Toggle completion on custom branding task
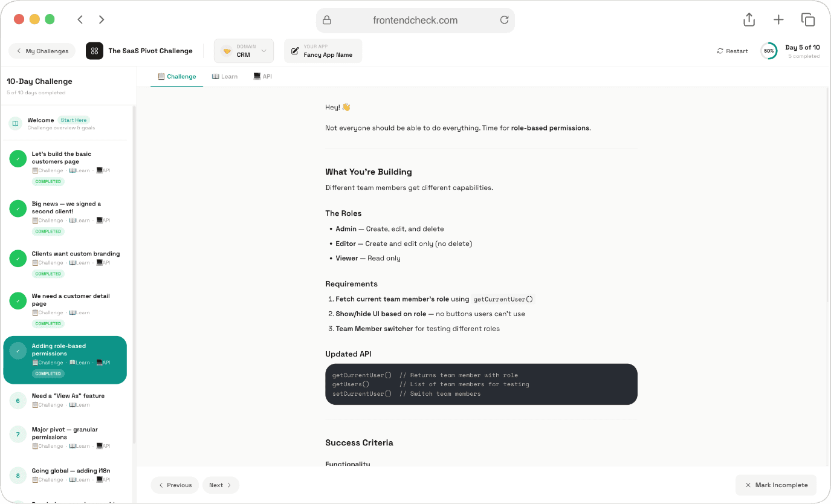The height and width of the screenshot is (504, 831). click(18, 258)
